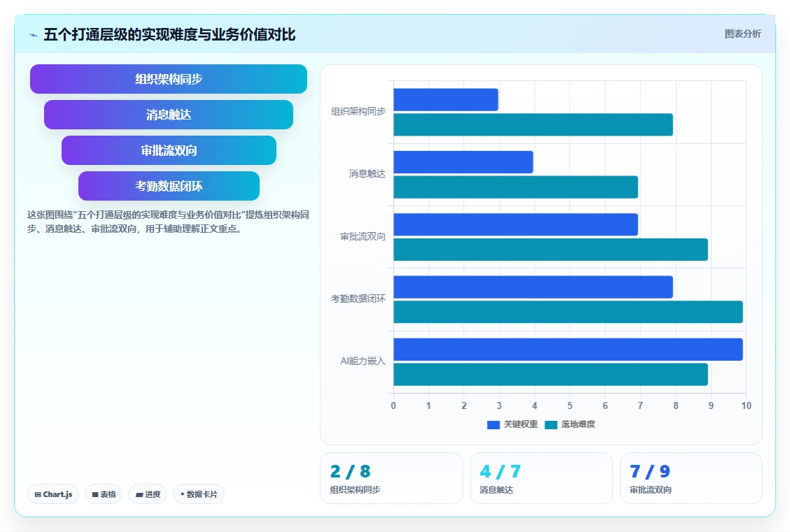Select the 组织架构同步 funnel layer
The width and height of the screenshot is (790, 532).
tap(168, 79)
